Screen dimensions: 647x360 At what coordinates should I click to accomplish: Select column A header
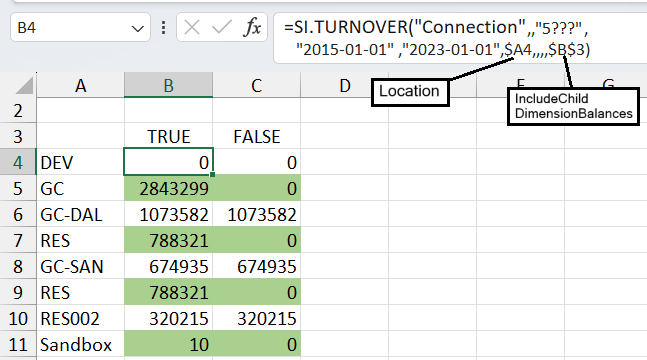coord(80,85)
